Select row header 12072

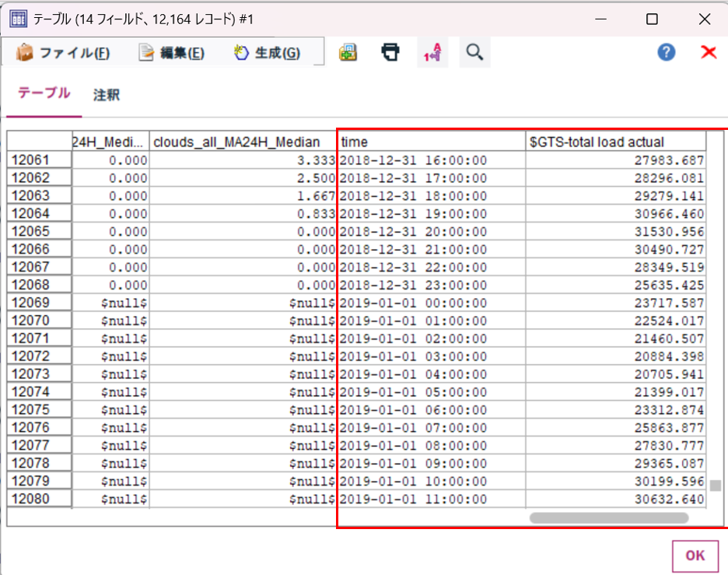pos(40,356)
